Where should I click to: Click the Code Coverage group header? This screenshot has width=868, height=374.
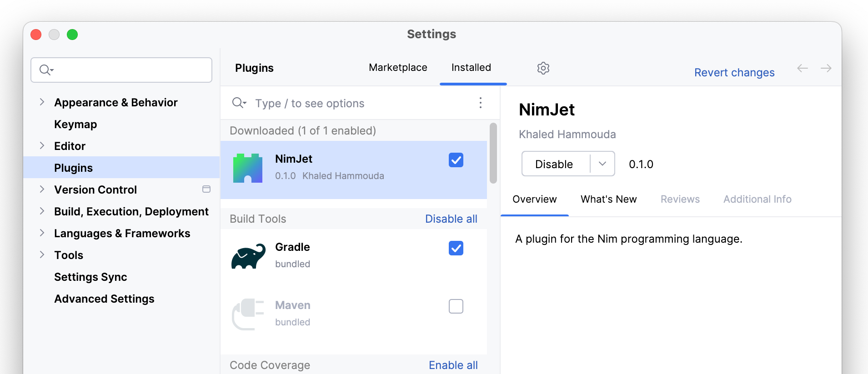point(270,365)
